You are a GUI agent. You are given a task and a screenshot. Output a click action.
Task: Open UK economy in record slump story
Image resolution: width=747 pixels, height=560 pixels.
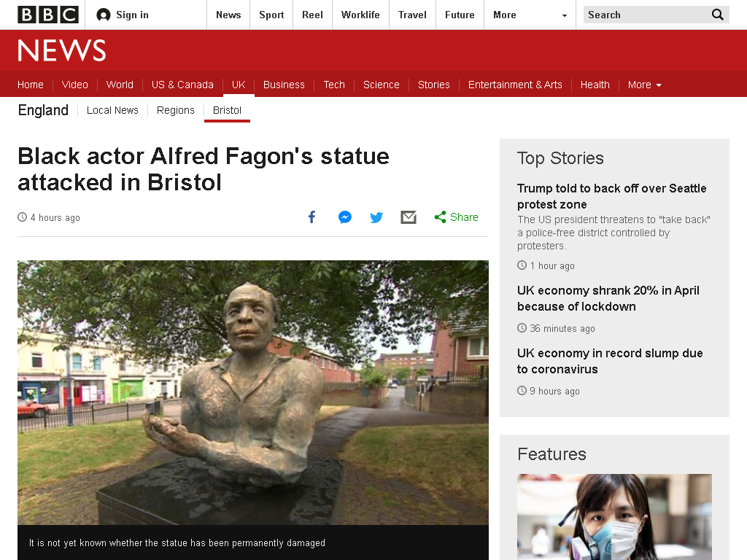pos(610,361)
